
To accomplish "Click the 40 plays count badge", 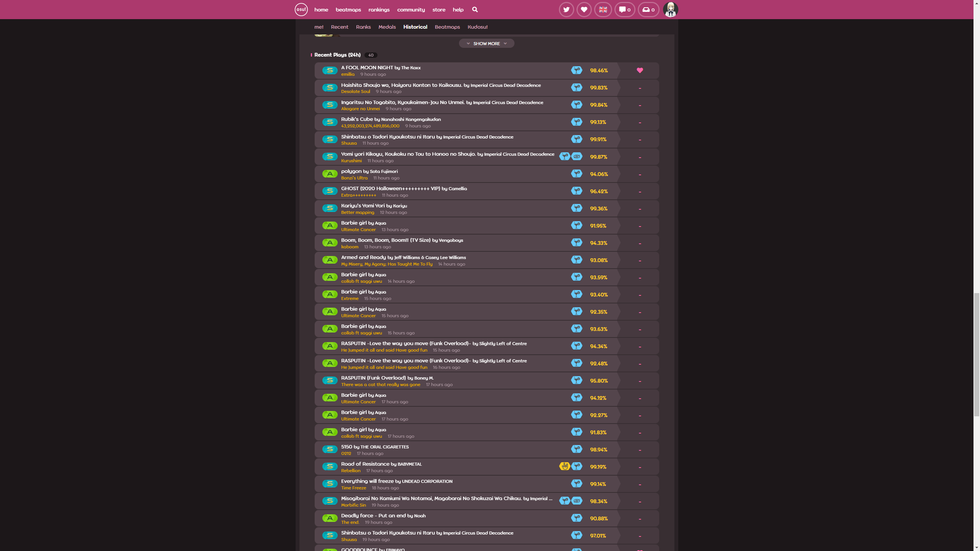I will coord(371,55).
